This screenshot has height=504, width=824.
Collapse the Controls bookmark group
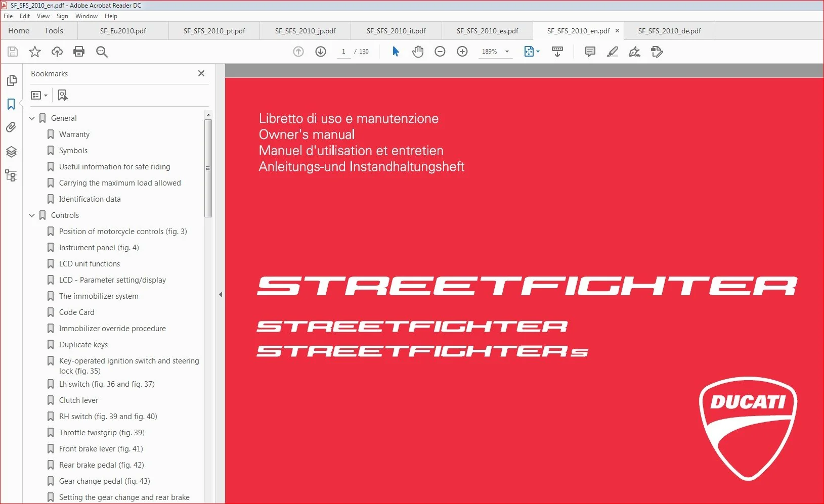click(x=32, y=215)
